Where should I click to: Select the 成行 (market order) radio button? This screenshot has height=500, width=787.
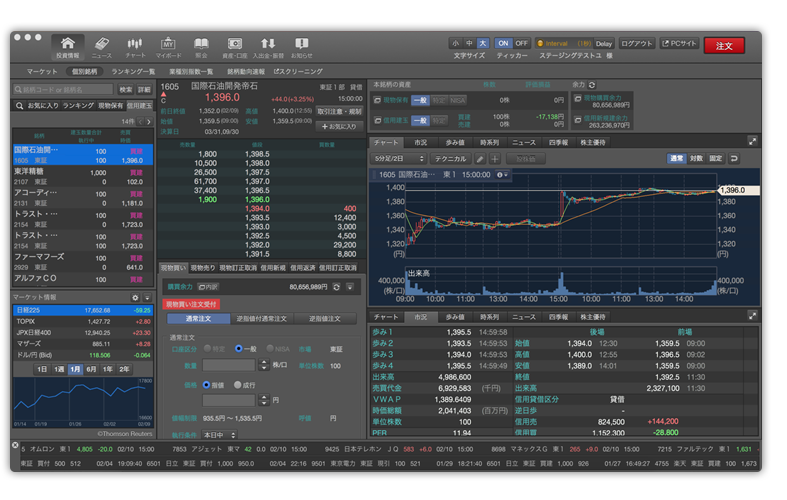click(238, 384)
